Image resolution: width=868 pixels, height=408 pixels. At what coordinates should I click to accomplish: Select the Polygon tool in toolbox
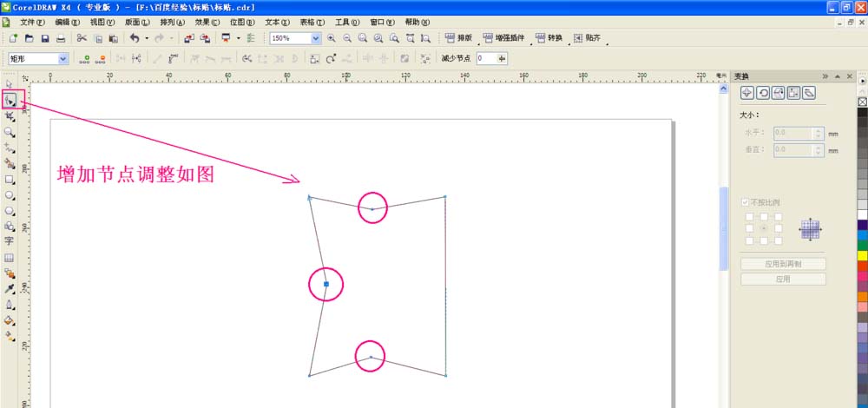pos(10,211)
